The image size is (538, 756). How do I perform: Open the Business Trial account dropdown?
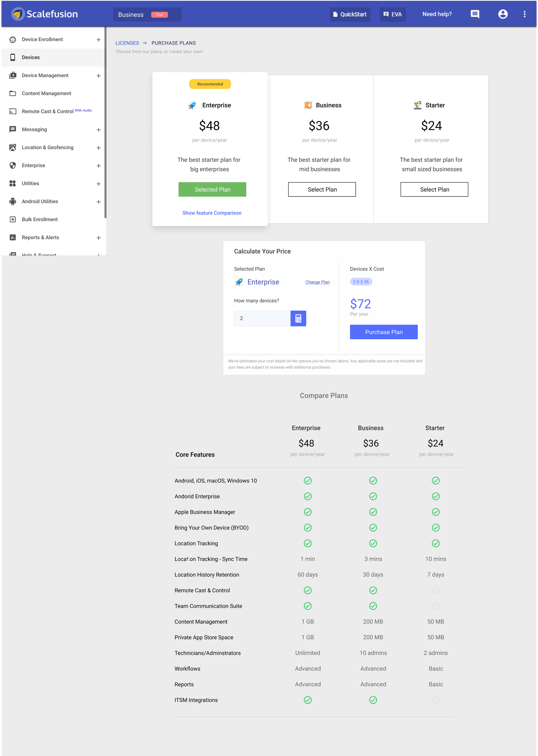tap(147, 15)
